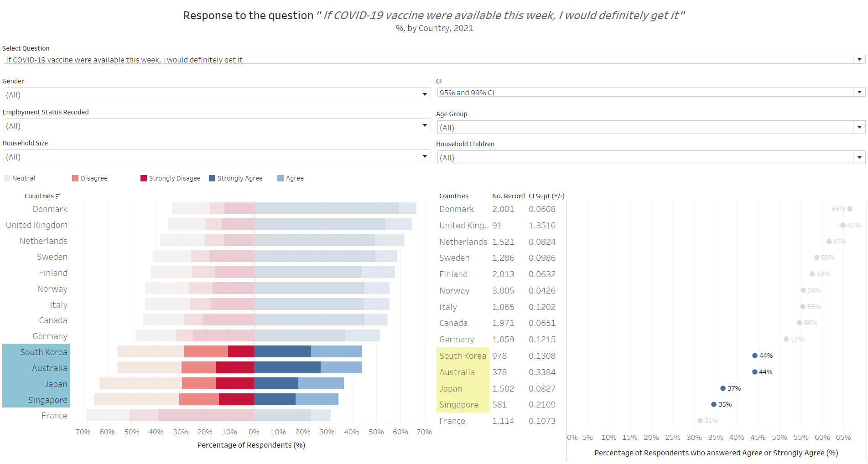Select Singapore's dark red Strongly Disagree bar

[x=236, y=399]
